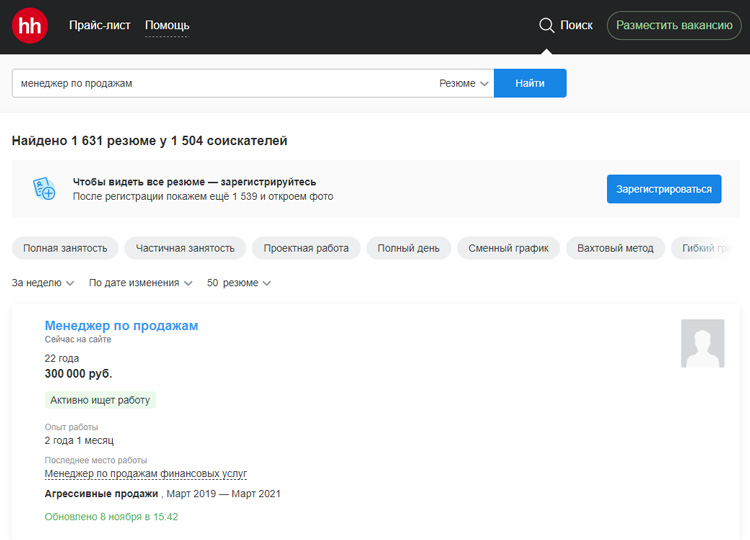Viewport: 750px width, 540px height.
Task: Click the Разместить вакансию button
Action: pyautogui.click(x=674, y=26)
